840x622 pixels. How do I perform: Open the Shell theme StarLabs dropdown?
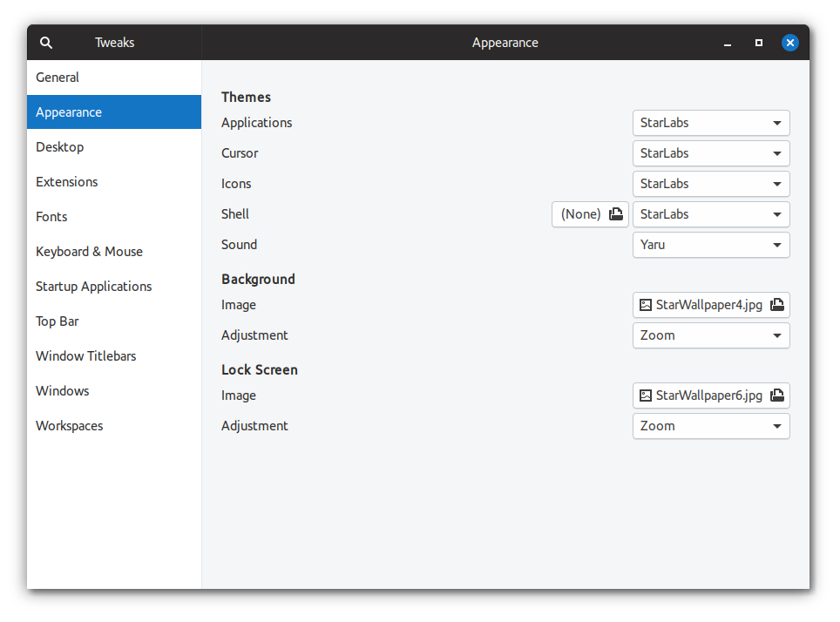(x=711, y=215)
